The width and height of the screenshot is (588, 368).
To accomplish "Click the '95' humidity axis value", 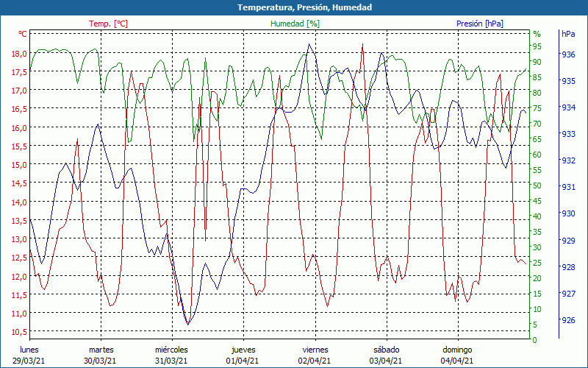I will point(537,46).
